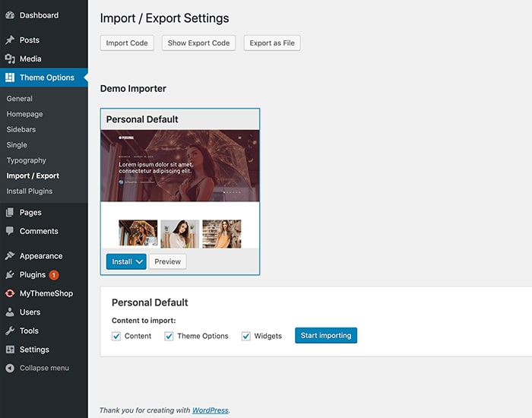The height and width of the screenshot is (418, 532).
Task: Open the WordPress footer link
Action: click(x=210, y=410)
